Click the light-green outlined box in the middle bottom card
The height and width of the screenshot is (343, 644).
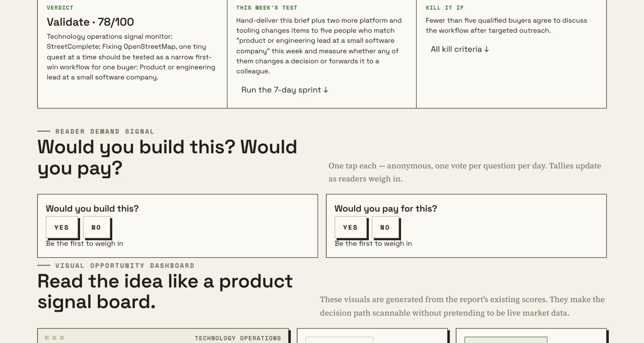[339, 340]
